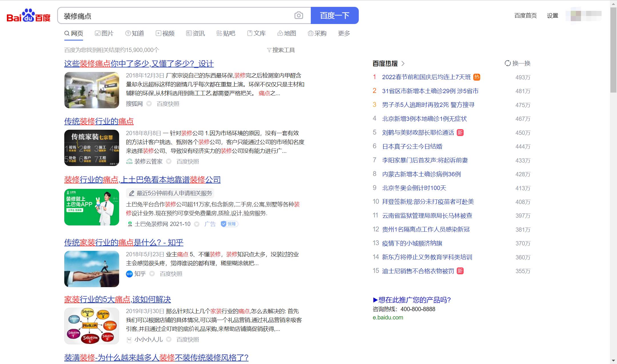
Task: Switch to the 知道 tab
Action: 135,33
